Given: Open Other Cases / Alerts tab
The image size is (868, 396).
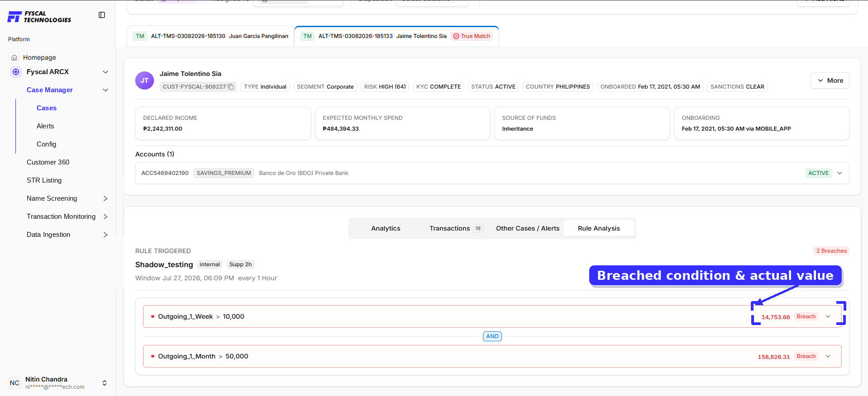Looking at the screenshot, I should pyautogui.click(x=528, y=228).
